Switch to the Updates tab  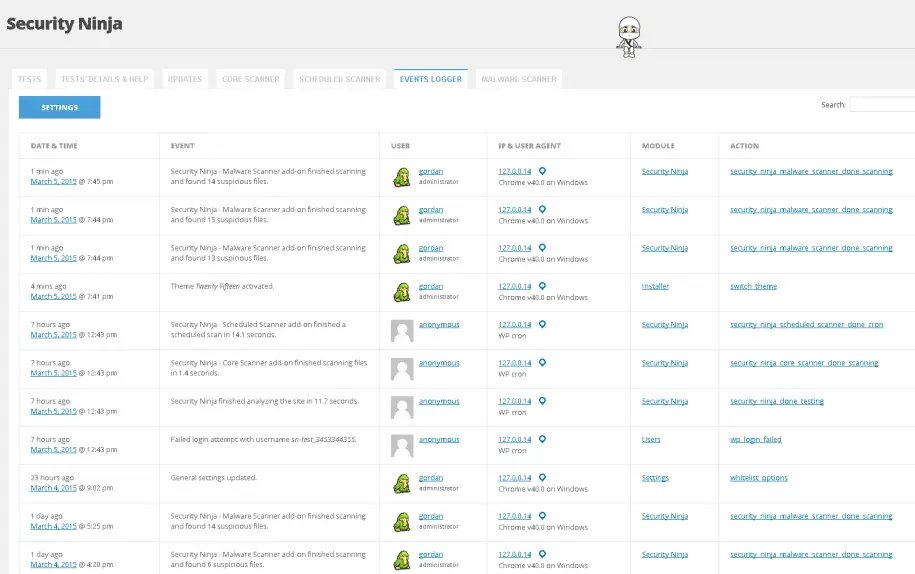185,79
